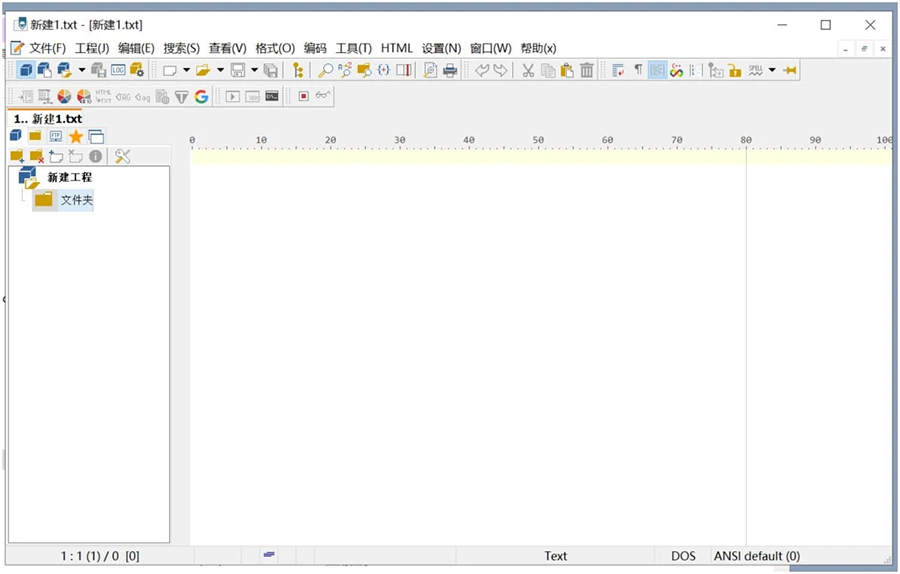Open the SPELL check dropdown arrow

coord(772,70)
